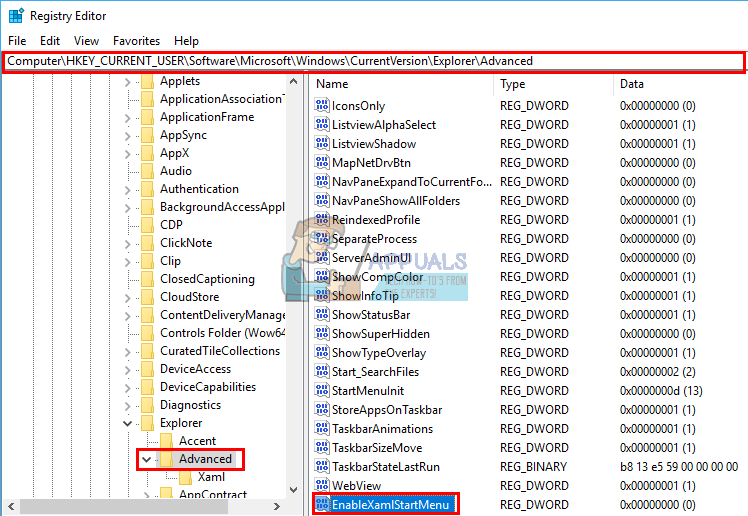
Task: Click the ShowTypeOverlay value icon
Action: (x=322, y=353)
